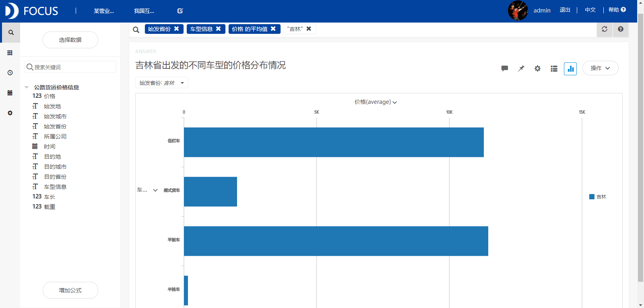
Task: Click the search magnifier in query bar
Action: (136, 29)
